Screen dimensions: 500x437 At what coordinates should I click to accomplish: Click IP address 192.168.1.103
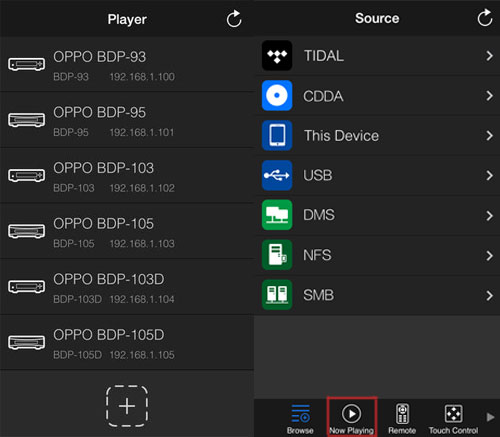(142, 244)
